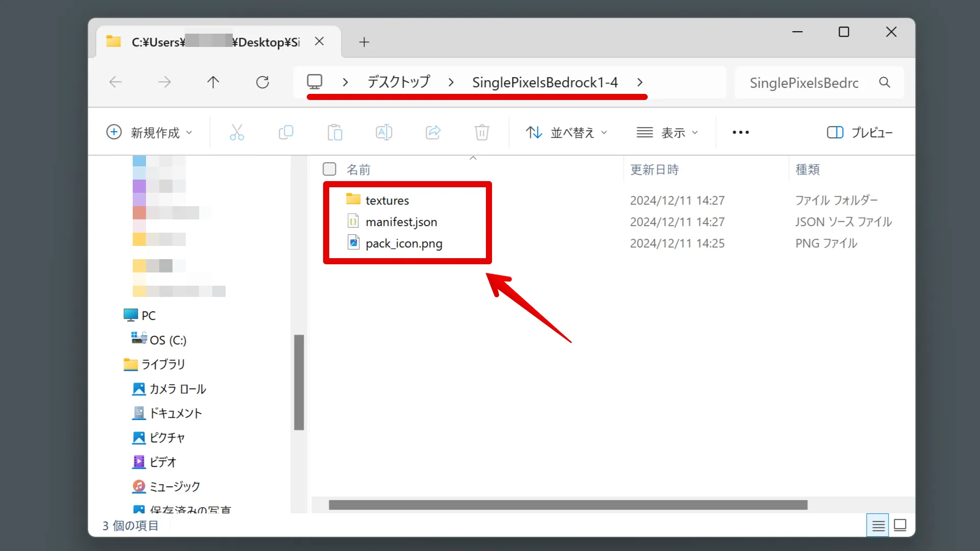Open the See more ellipsis menu
Image resolution: width=980 pixels, height=551 pixels.
[741, 133]
